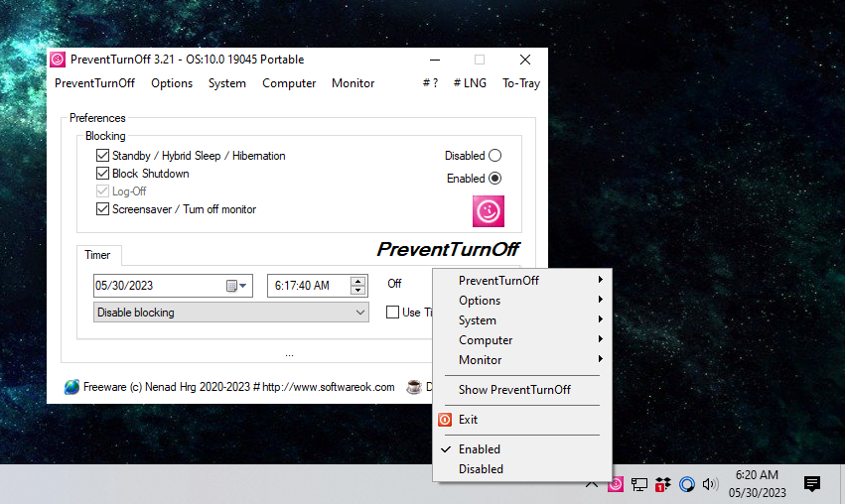Toggle Log-Off checkbox
This screenshot has height=504, width=845.
pos(102,191)
